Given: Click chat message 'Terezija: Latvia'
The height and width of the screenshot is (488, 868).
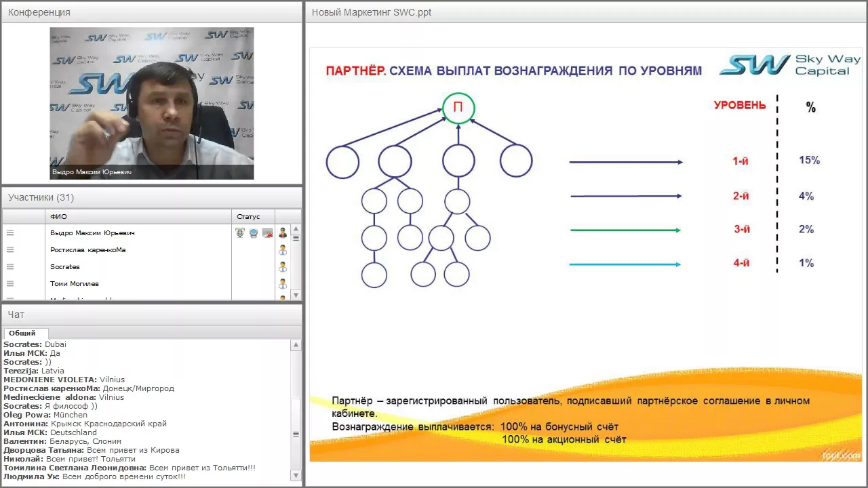Looking at the screenshot, I should click(x=34, y=371).
